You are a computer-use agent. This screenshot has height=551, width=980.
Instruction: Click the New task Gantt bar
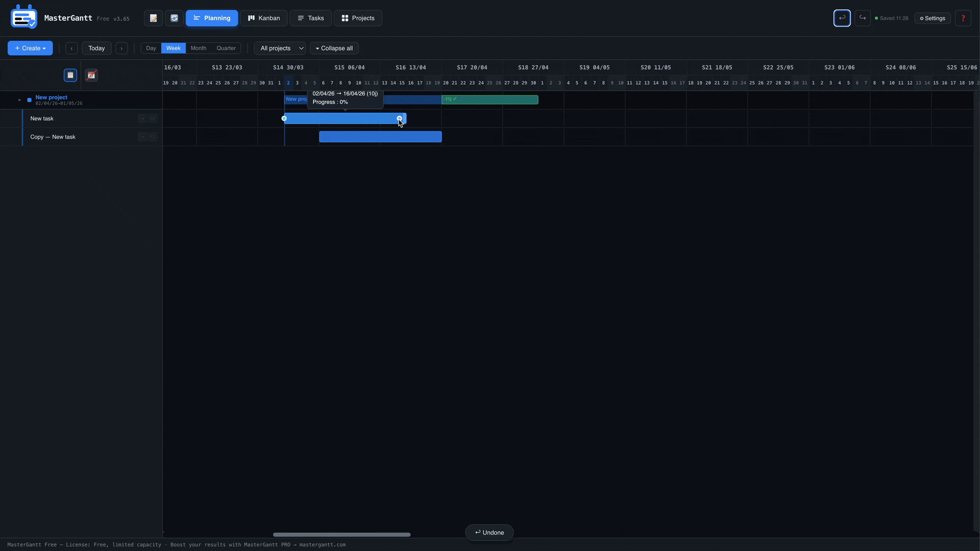[346, 118]
